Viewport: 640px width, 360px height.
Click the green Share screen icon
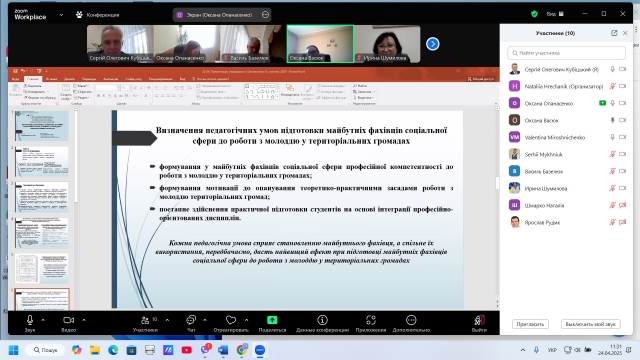pyautogui.click(x=272, y=320)
